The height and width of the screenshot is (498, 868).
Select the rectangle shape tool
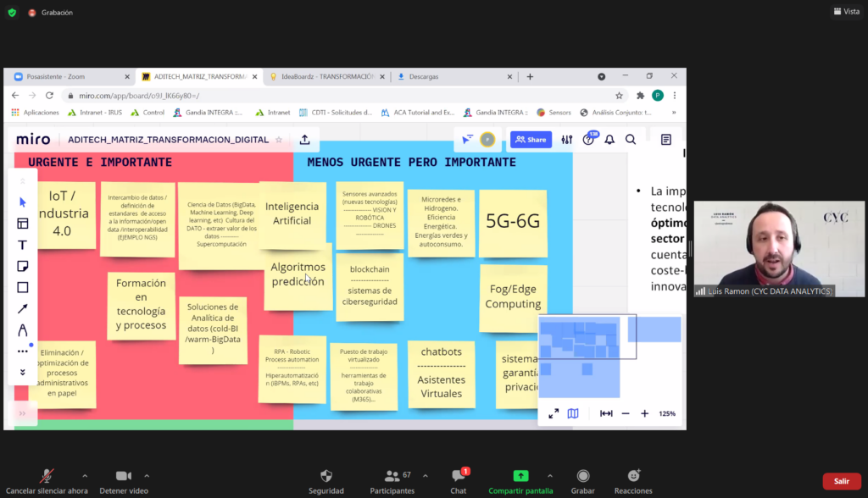(x=23, y=287)
